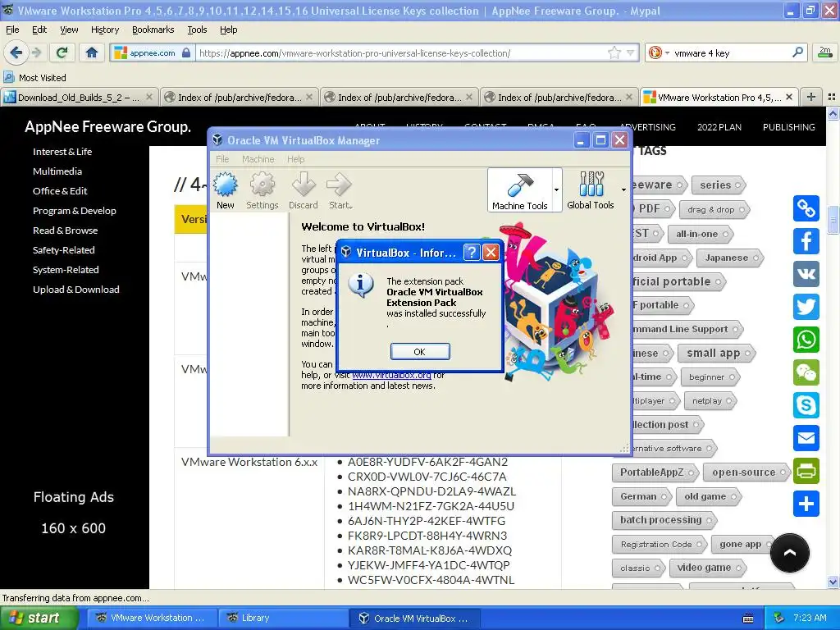Share the page on Twitter
This screenshot has width=840, height=630.
[x=806, y=307]
